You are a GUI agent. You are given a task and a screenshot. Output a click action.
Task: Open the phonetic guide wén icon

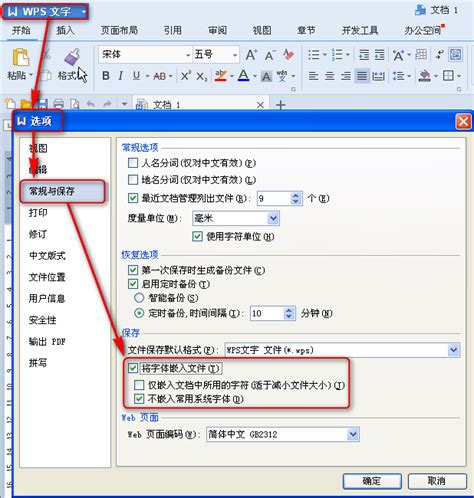pos(282,76)
